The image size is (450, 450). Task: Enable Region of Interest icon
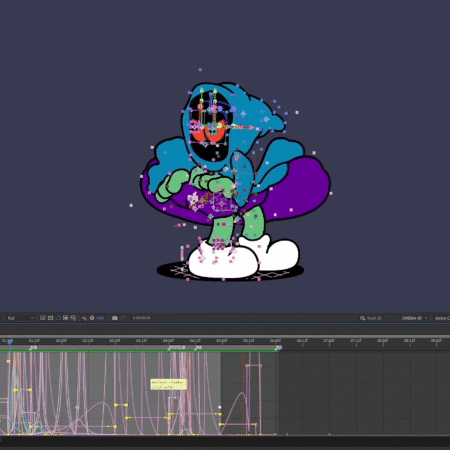click(x=66, y=318)
